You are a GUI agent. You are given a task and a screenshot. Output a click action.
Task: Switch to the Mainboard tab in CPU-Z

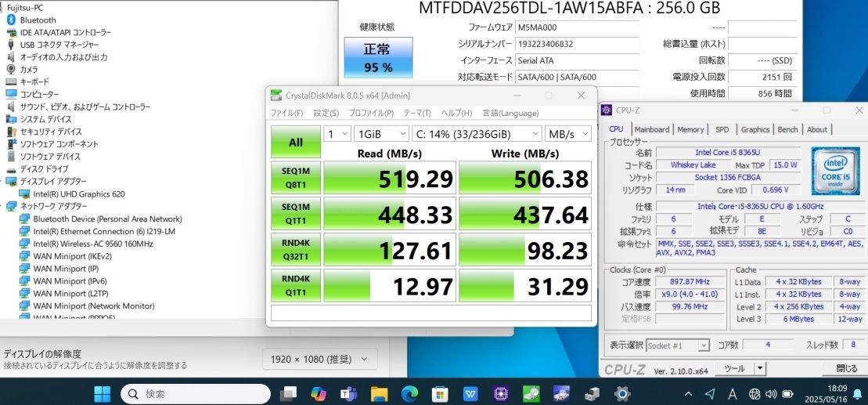click(x=651, y=129)
